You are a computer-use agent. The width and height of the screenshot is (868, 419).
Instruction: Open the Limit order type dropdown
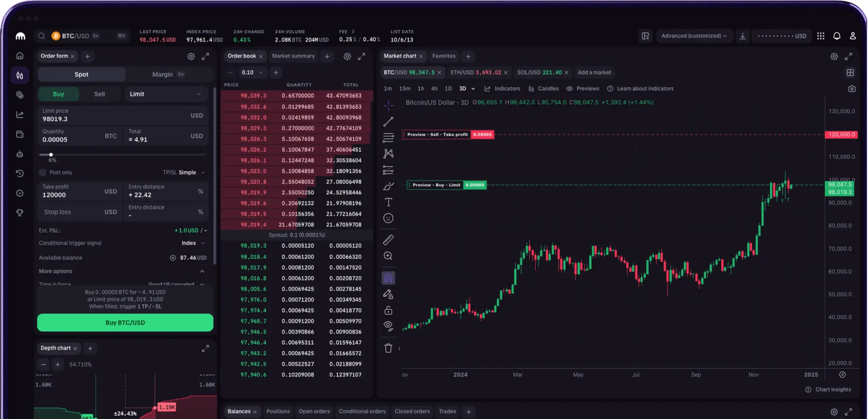(x=166, y=94)
